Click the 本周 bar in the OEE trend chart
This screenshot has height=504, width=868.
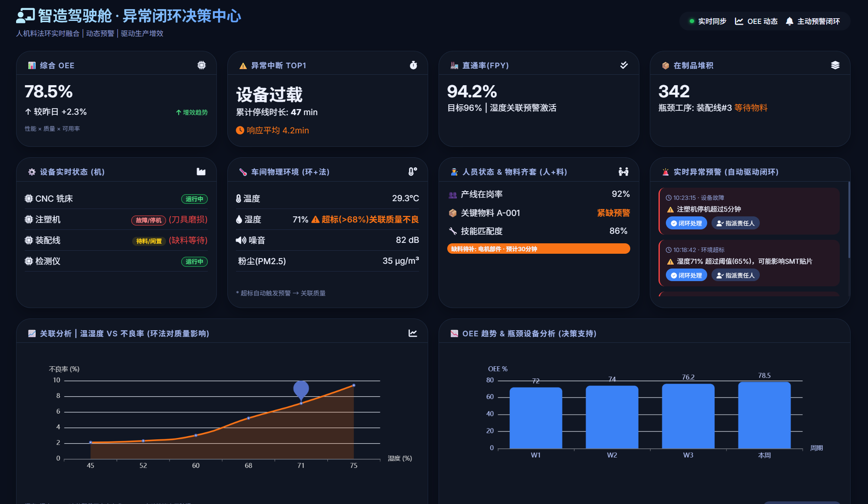764,415
